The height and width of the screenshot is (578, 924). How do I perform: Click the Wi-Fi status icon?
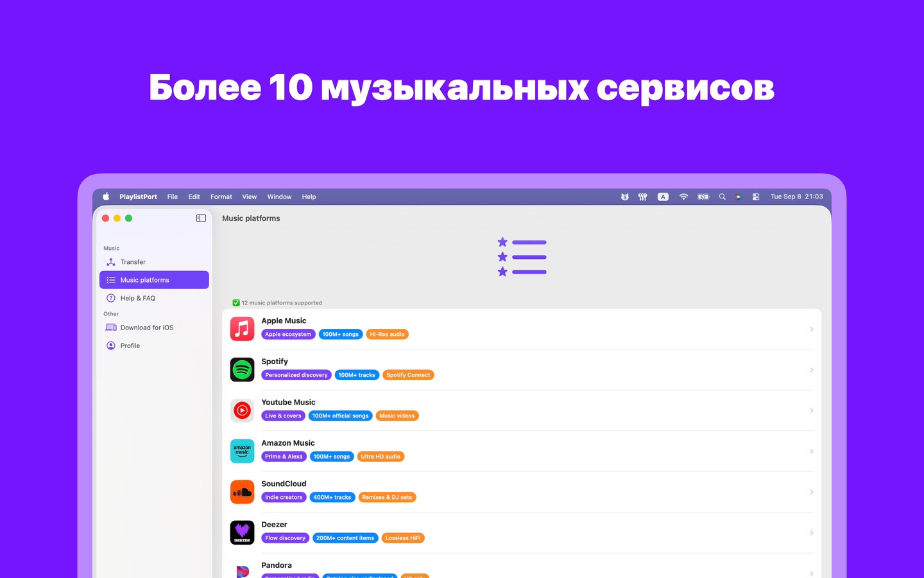[x=683, y=197]
